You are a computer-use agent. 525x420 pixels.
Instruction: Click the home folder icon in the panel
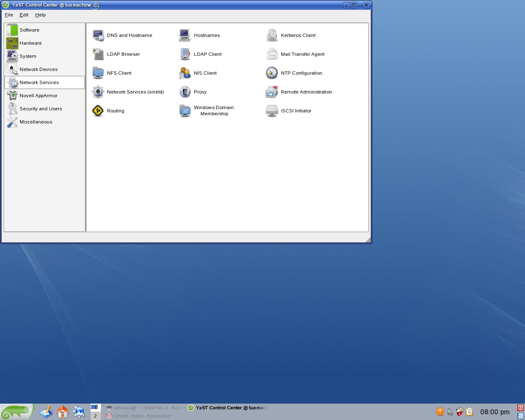(x=63, y=412)
